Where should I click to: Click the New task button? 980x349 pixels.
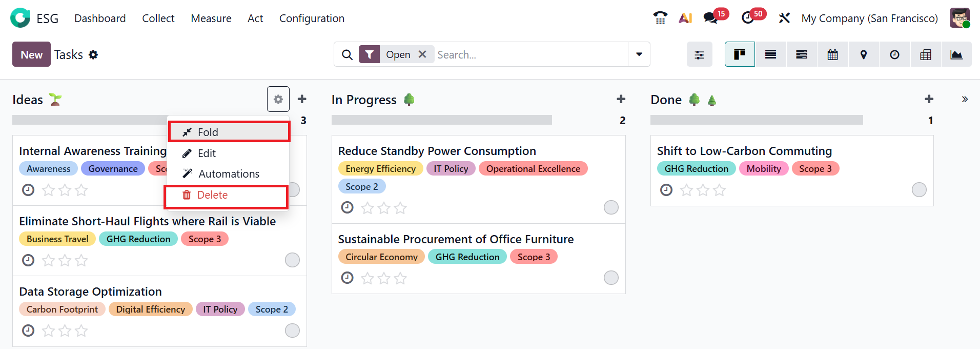[31, 54]
